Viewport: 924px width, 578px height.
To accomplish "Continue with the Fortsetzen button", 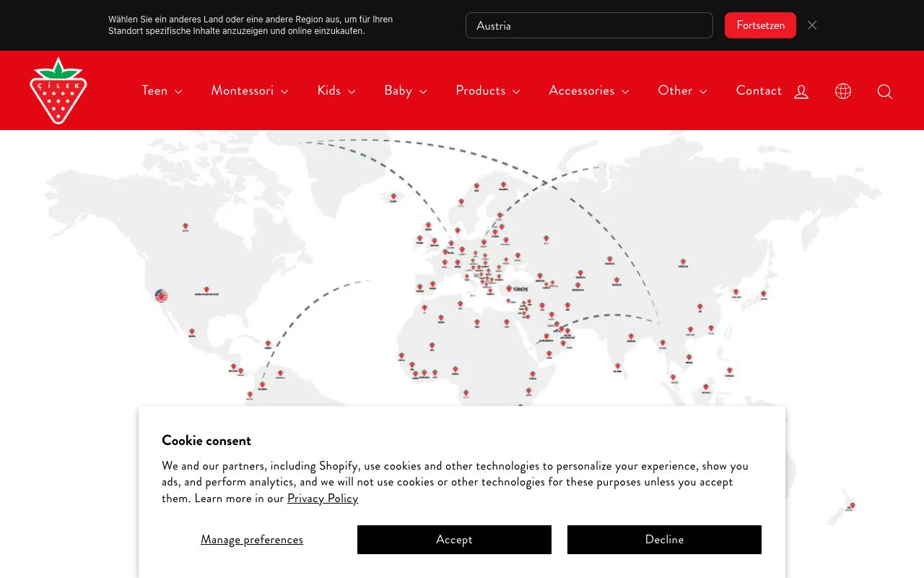I will pos(760,25).
